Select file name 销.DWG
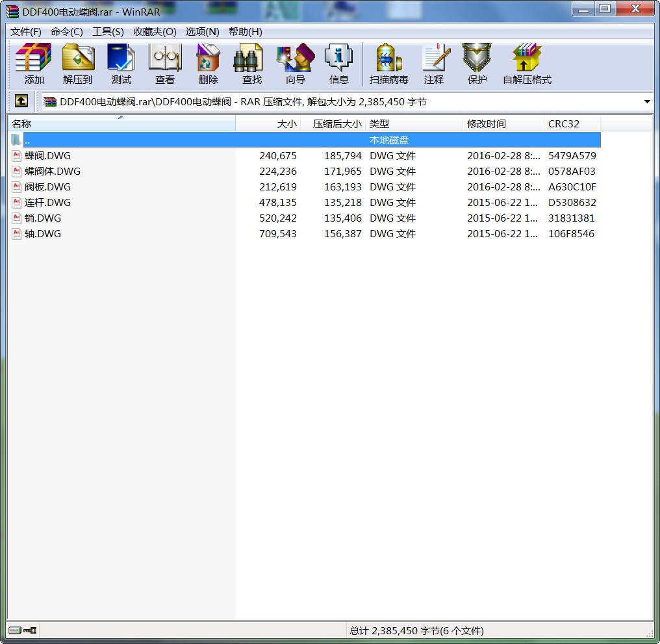Image resolution: width=660 pixels, height=644 pixels. (x=43, y=218)
